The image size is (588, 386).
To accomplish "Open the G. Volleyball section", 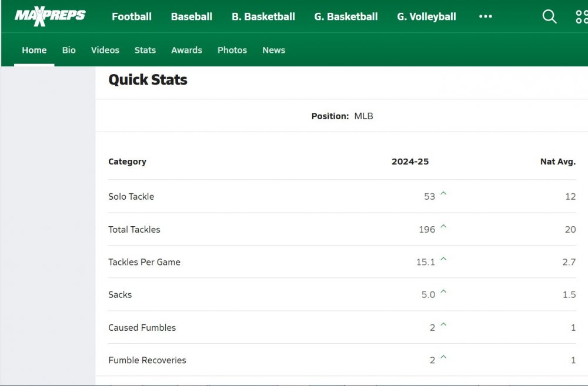I will pos(426,16).
